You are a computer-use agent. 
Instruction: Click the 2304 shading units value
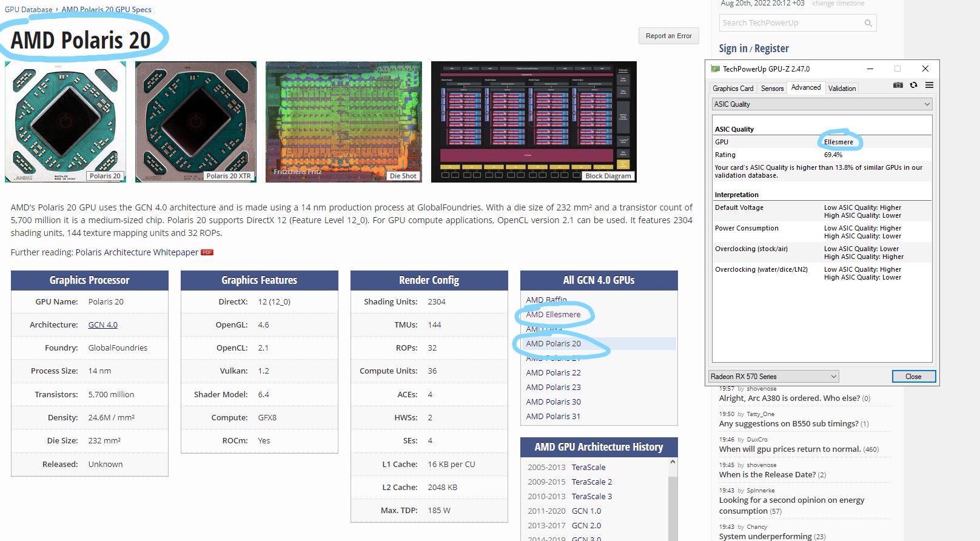[x=437, y=302]
